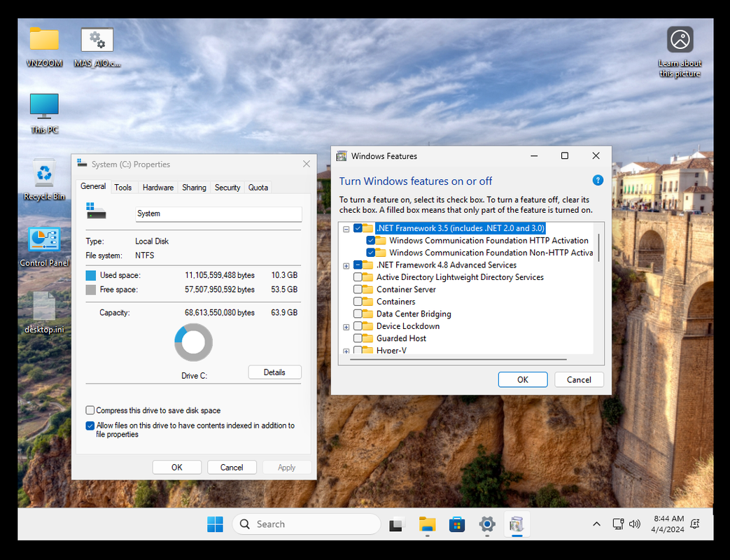Click the Data Center Bridging folder icon
Viewport: 730px width, 560px height.
pyautogui.click(x=367, y=314)
